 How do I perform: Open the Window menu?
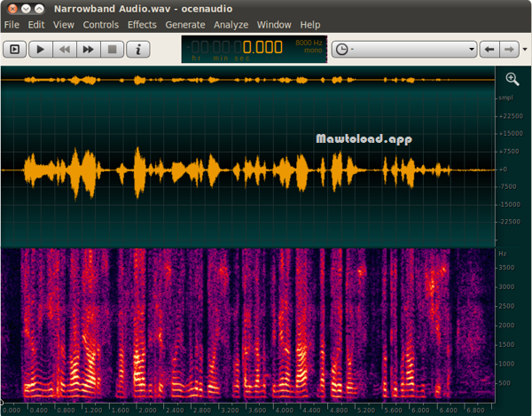click(x=274, y=25)
